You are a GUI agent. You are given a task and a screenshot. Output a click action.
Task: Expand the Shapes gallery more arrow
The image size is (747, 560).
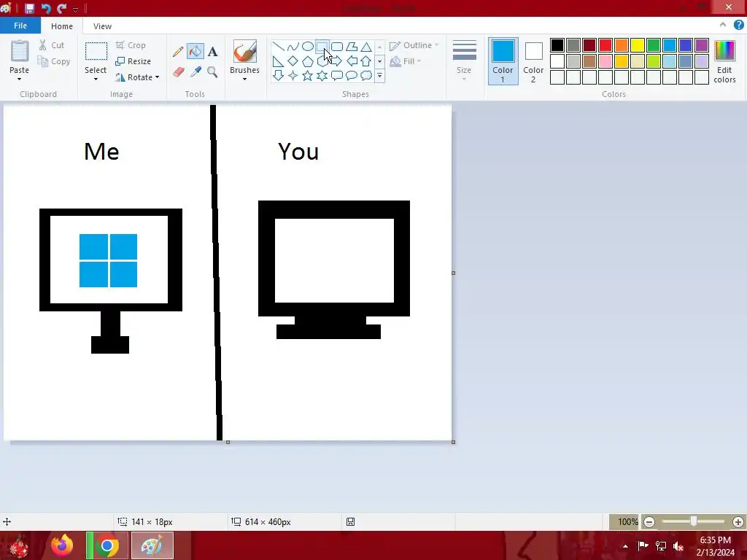[379, 75]
